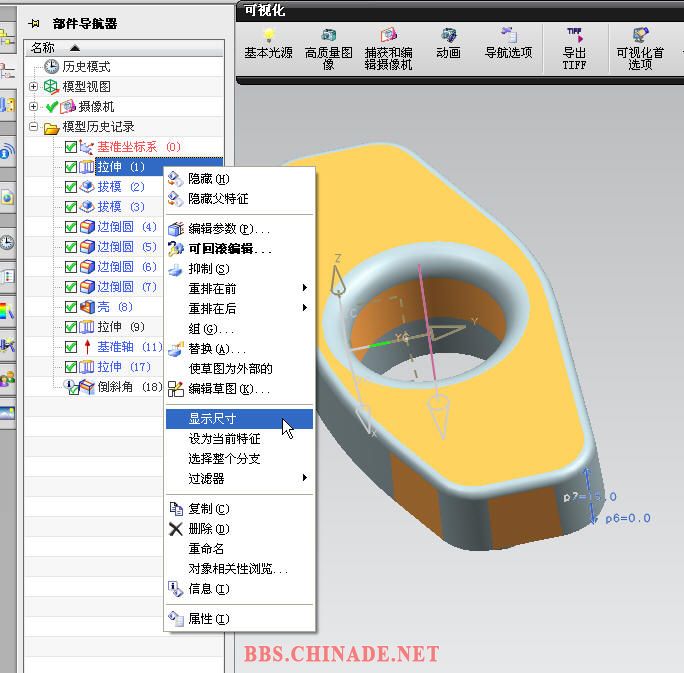Disable the 壳 (8) feature checkbox

(71, 307)
